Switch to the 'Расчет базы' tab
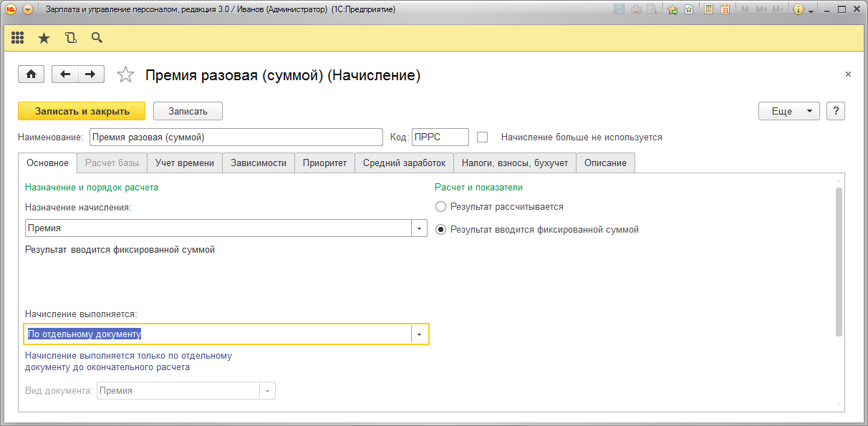The image size is (868, 426). pos(112,163)
